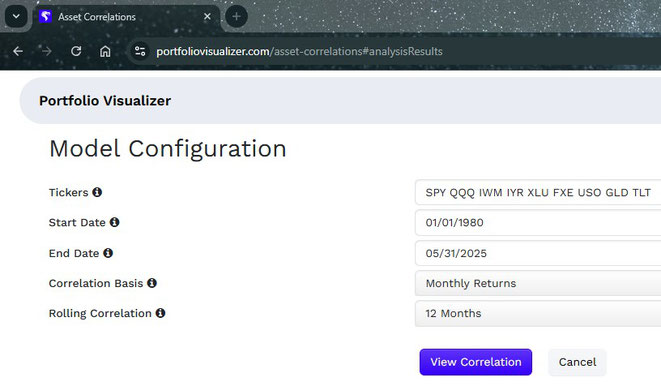Open site information icon in address bar
The width and height of the screenshot is (661, 386).
(140, 51)
